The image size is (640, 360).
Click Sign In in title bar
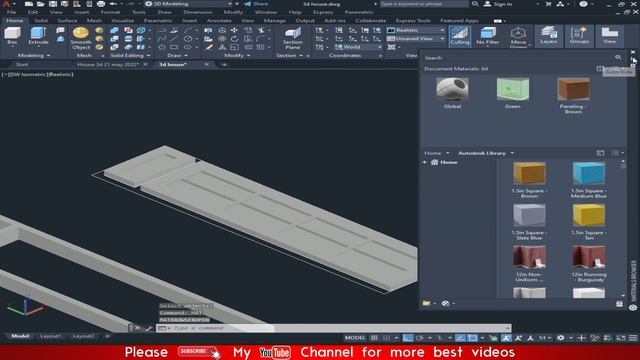coord(498,4)
